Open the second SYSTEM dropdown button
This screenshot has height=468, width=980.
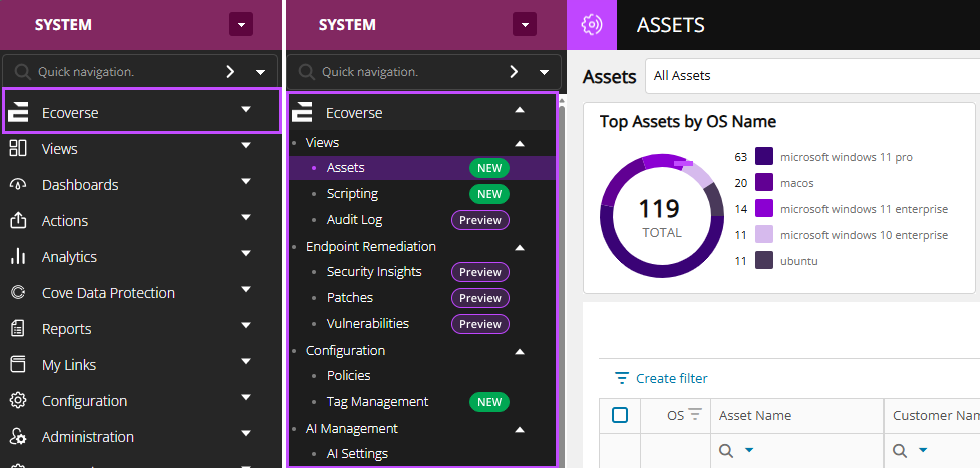coord(525,24)
